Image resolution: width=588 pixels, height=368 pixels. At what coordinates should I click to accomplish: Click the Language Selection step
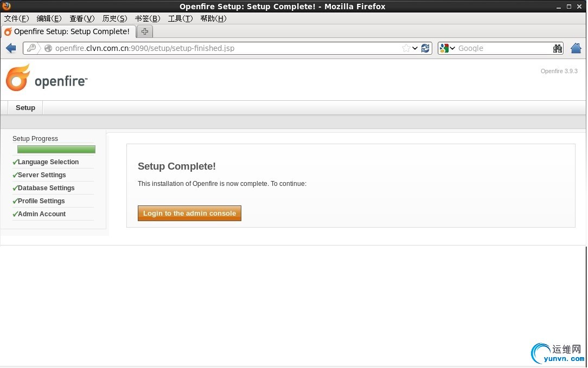point(48,162)
